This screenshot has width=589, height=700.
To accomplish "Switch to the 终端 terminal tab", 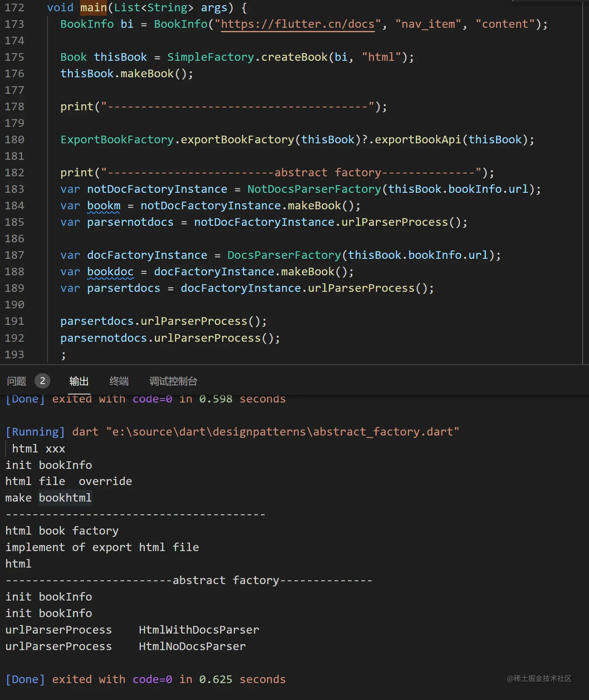I will pyautogui.click(x=119, y=381).
